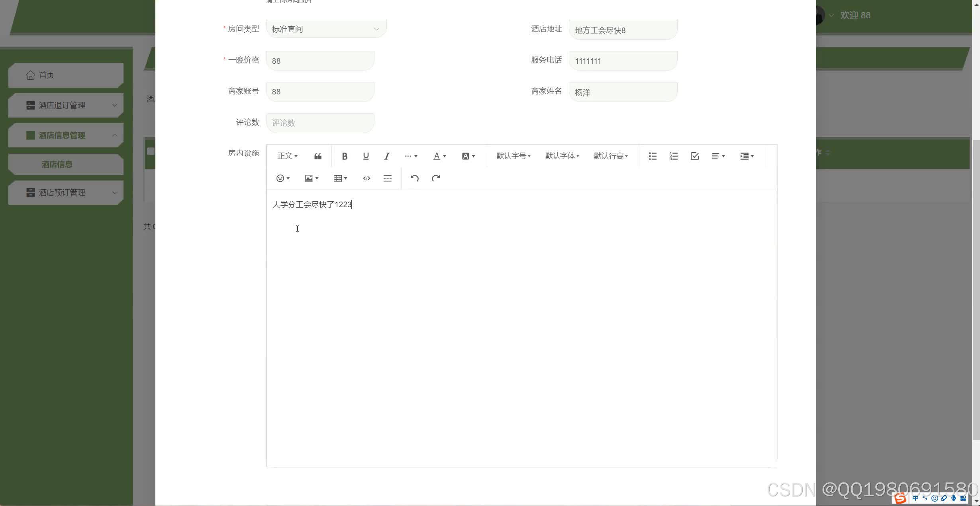Apply italic style in editor
980x506 pixels.
pos(386,156)
